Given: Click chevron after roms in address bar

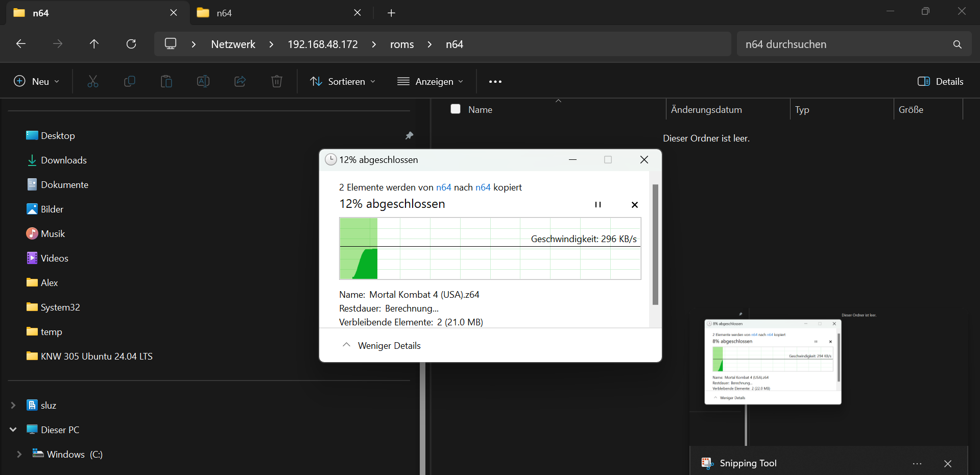Looking at the screenshot, I should 429,44.
